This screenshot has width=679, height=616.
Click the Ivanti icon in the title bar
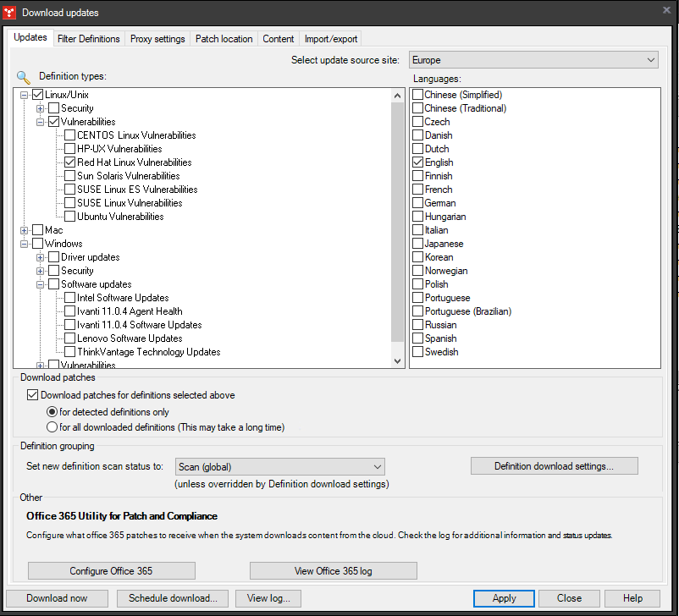click(11, 12)
